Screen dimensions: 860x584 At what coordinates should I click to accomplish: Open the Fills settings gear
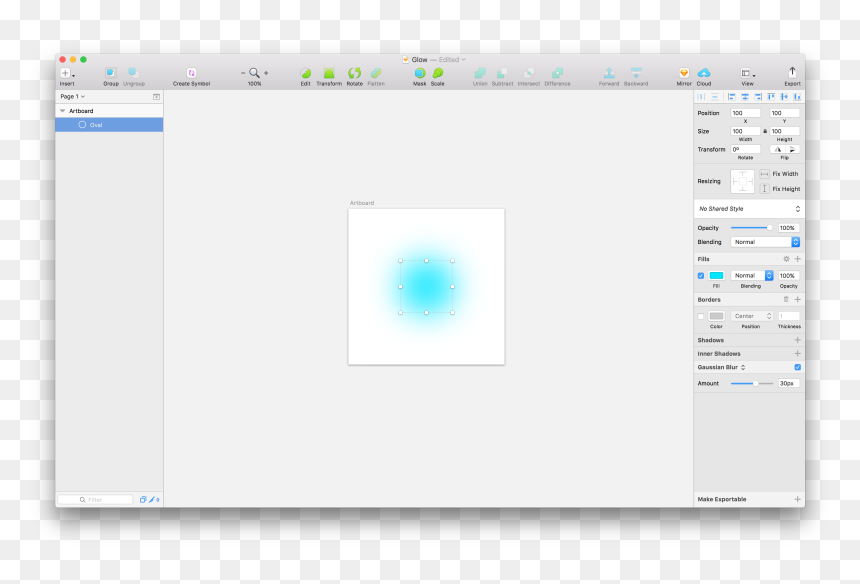click(x=786, y=259)
